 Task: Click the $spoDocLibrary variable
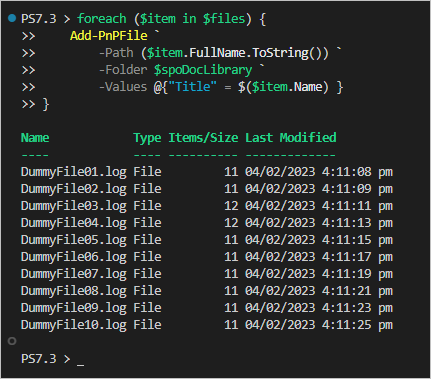[x=203, y=70]
